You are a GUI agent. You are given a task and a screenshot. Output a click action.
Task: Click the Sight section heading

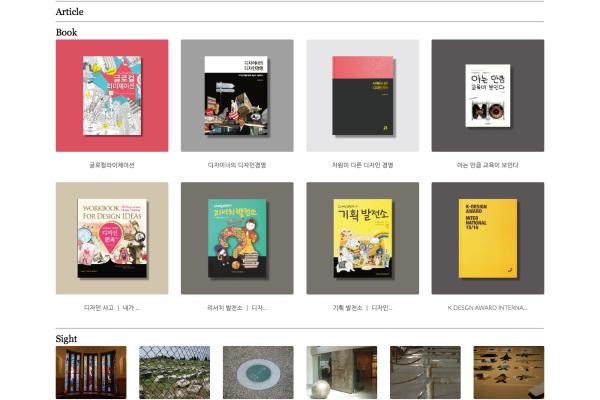[x=66, y=339]
